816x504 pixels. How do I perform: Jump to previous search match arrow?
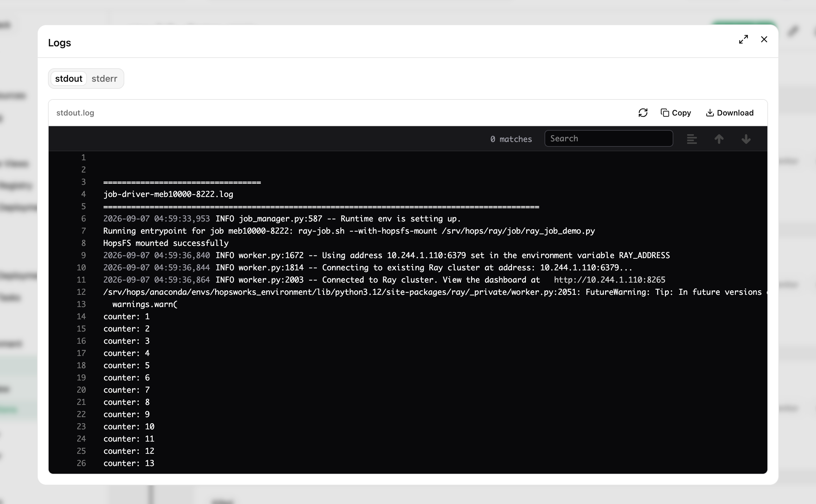tap(719, 139)
